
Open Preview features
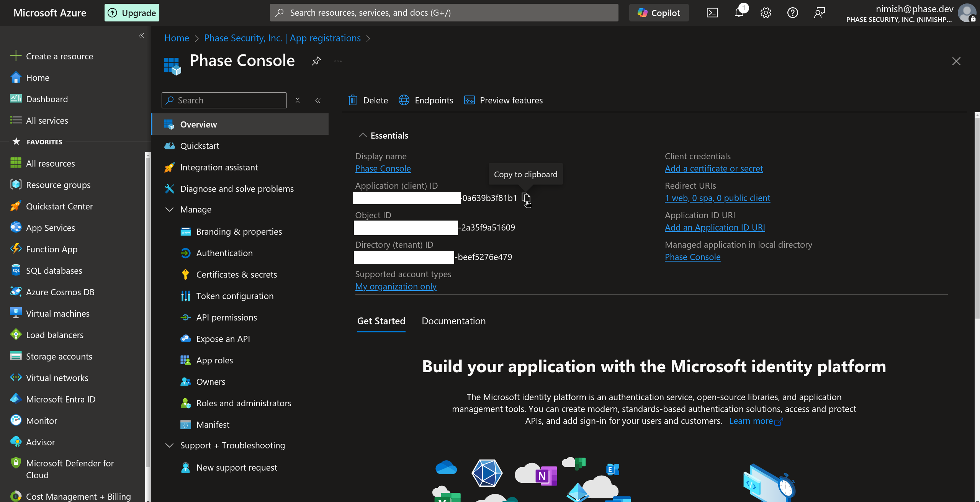click(503, 100)
